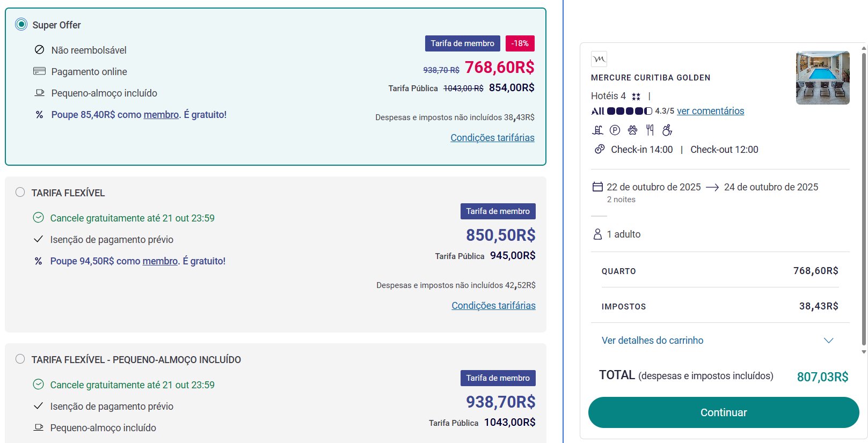The width and height of the screenshot is (868, 443).
Task: Click the membro link in Poupe 94,50R$
Action: coord(160,261)
